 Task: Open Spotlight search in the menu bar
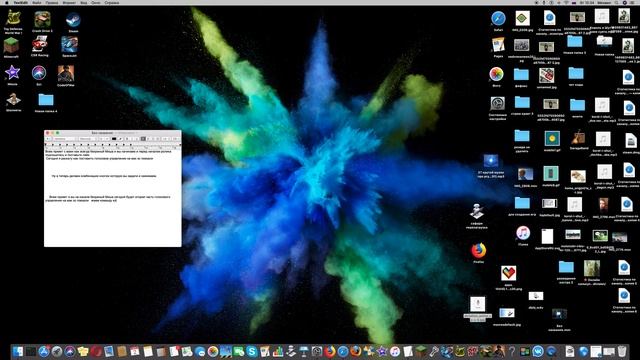[617, 2]
